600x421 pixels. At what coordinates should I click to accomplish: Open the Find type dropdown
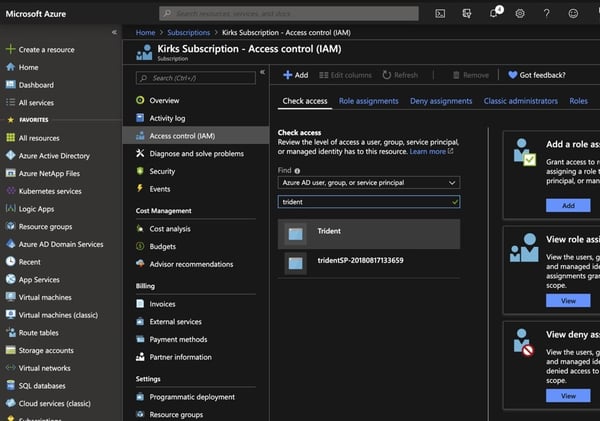tap(368, 183)
